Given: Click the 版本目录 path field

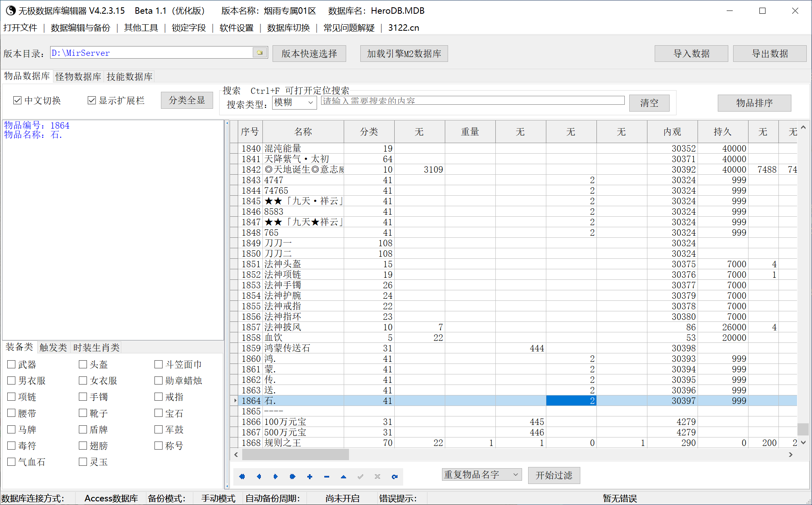Looking at the screenshot, I should (x=151, y=53).
